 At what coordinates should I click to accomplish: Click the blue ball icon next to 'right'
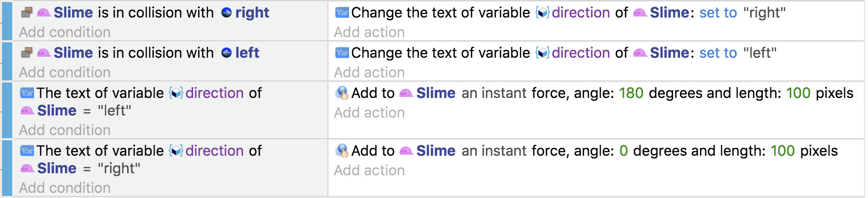click(x=227, y=12)
